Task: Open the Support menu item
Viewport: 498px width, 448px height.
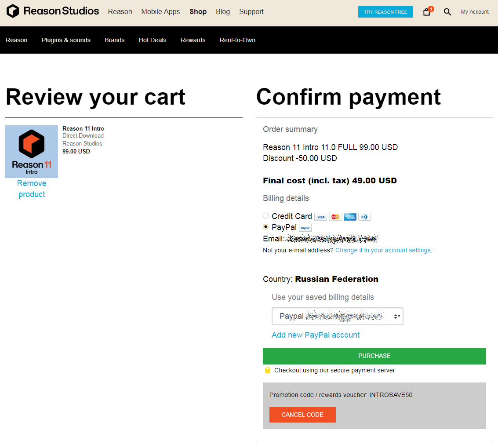Action: click(251, 12)
